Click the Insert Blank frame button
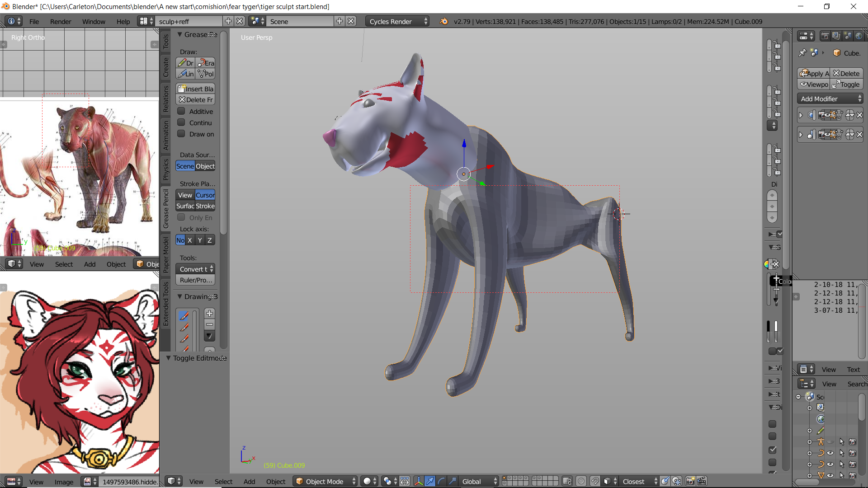Screen dimensions: 868x488 tap(195, 89)
